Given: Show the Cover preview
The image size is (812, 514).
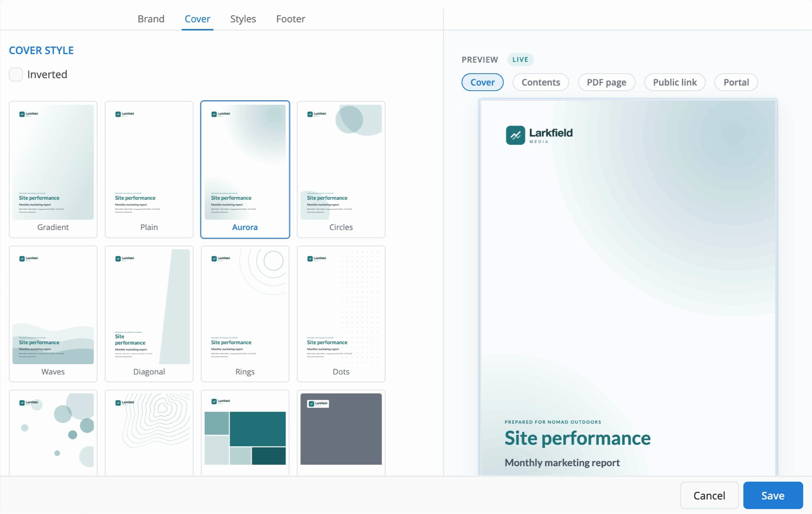Looking at the screenshot, I should click(x=482, y=82).
